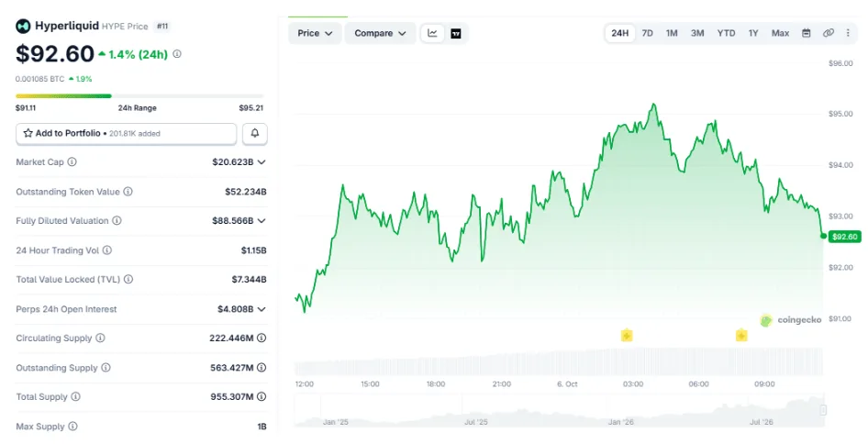Open the chart's three-dot options menu
This screenshot has width=868, height=444.
click(x=848, y=33)
